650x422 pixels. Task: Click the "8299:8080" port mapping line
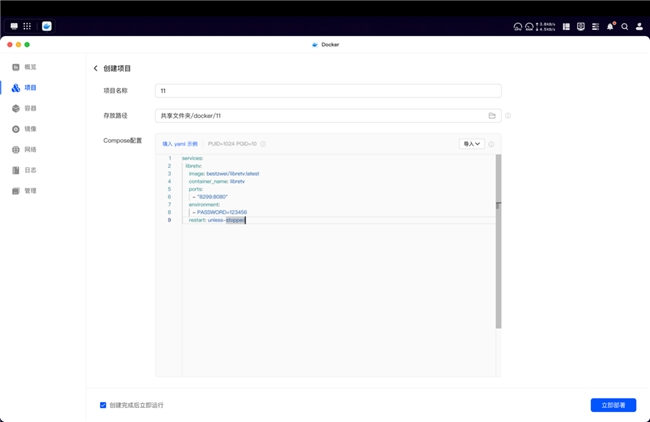click(210, 197)
